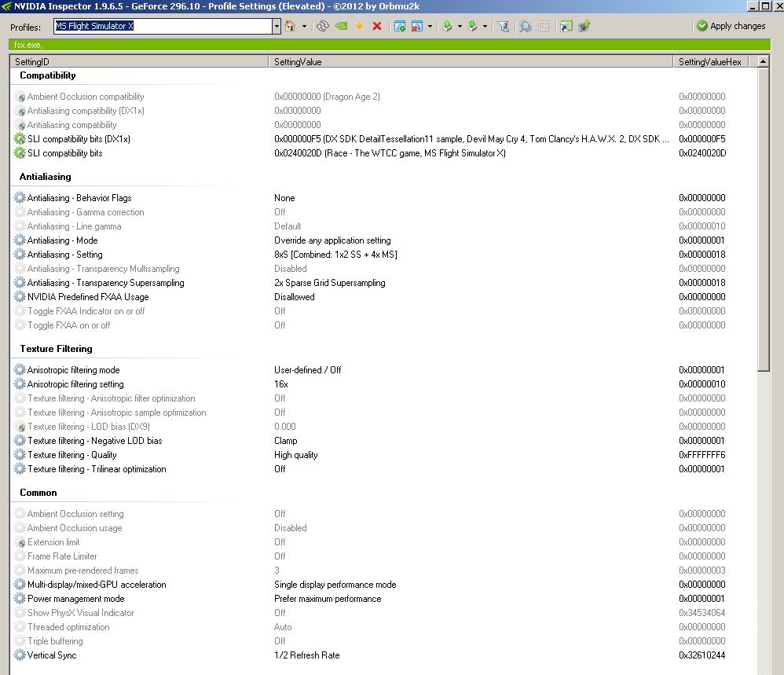The image size is (784, 675).
Task: Open the Profiles combo box dropdown arrow
Action: pos(277,26)
